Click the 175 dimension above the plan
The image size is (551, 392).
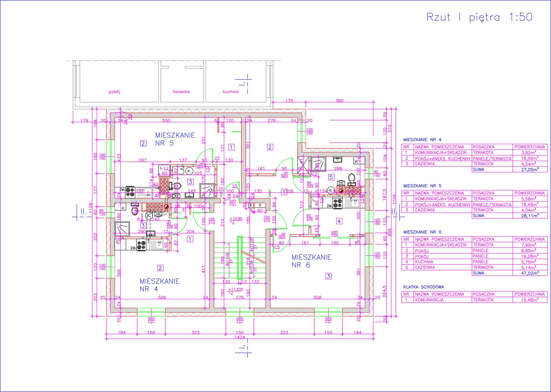pyautogui.click(x=289, y=101)
